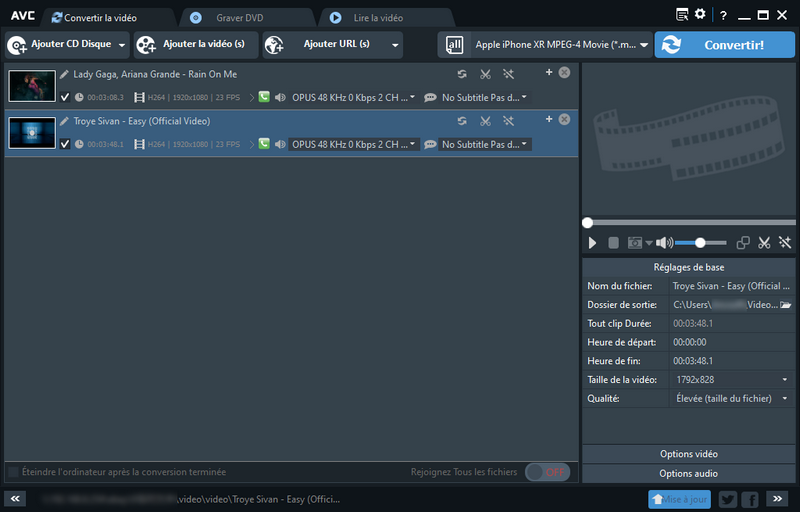Open Twitter icon in bottom bar
The height and width of the screenshot is (512, 800).
pos(728,499)
